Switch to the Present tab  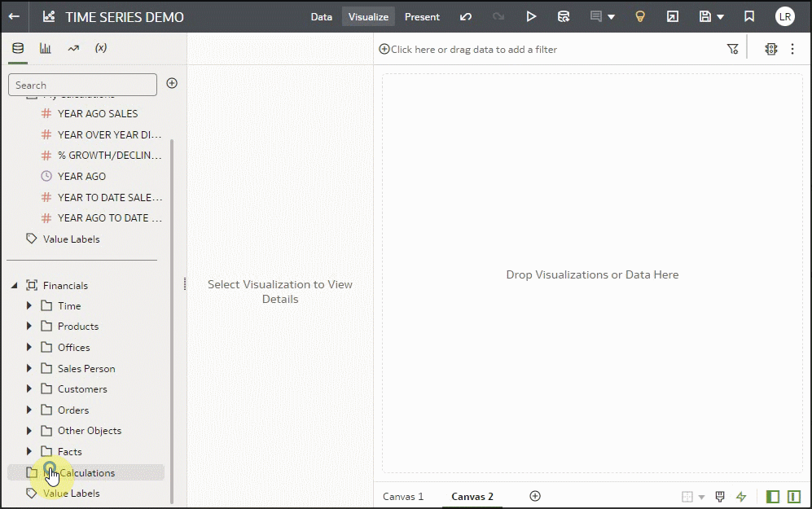tap(422, 16)
